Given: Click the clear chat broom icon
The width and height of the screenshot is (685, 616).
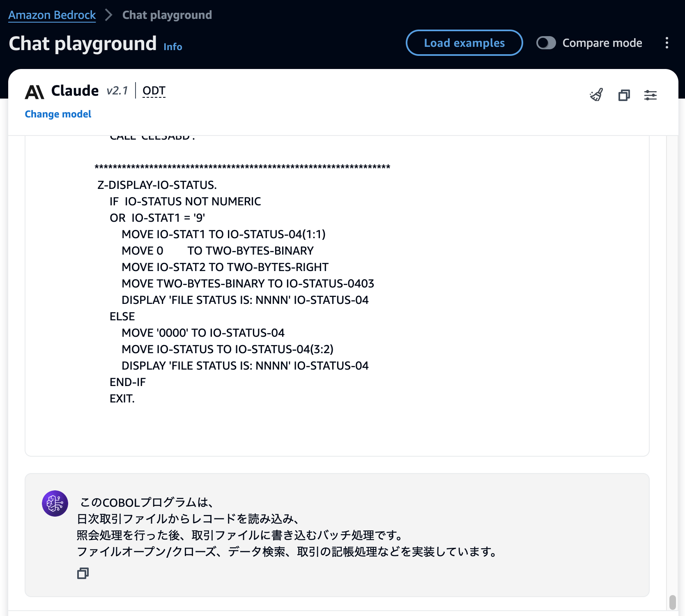Looking at the screenshot, I should [x=596, y=95].
